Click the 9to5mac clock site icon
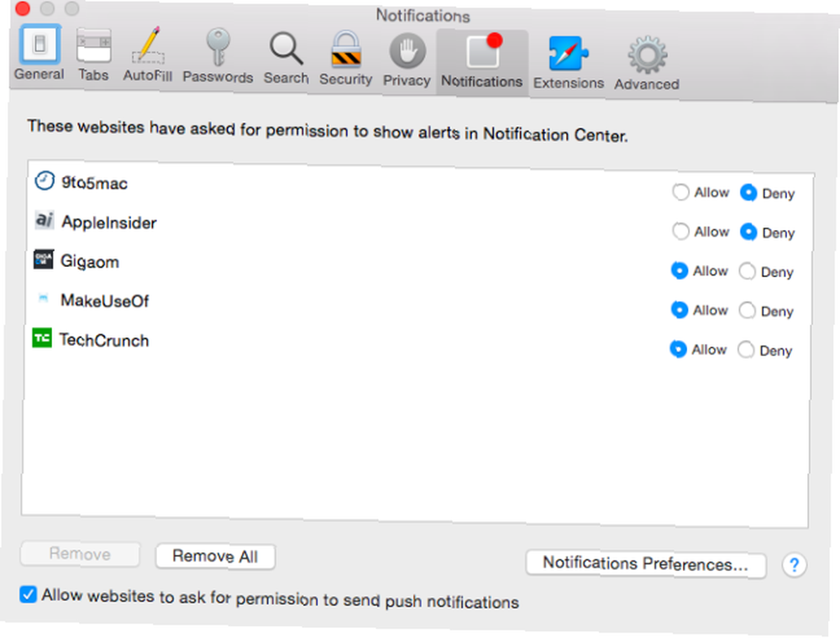Viewport: 840px width, 638px height. click(45, 181)
